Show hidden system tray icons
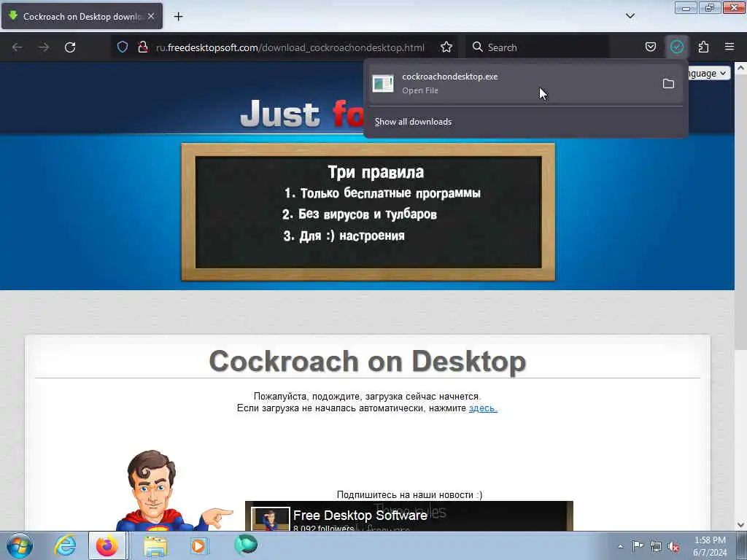Viewport: 747px width, 560px height. (x=620, y=546)
